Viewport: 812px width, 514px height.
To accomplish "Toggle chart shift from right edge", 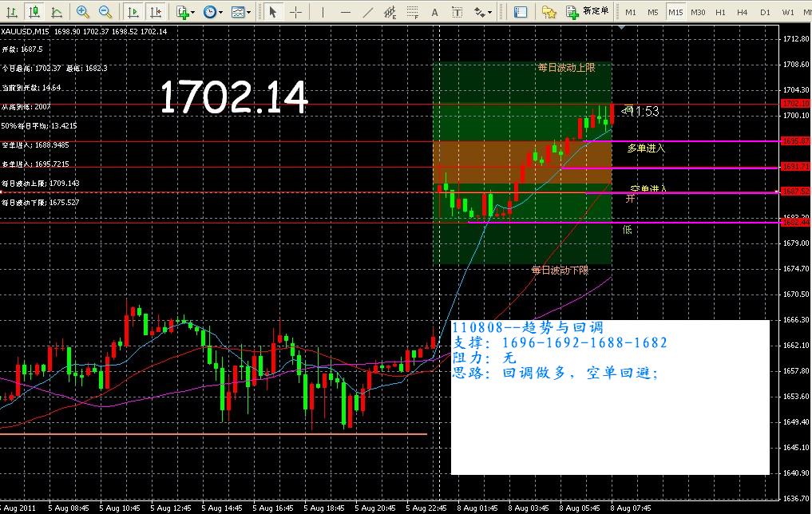I will 156,12.
